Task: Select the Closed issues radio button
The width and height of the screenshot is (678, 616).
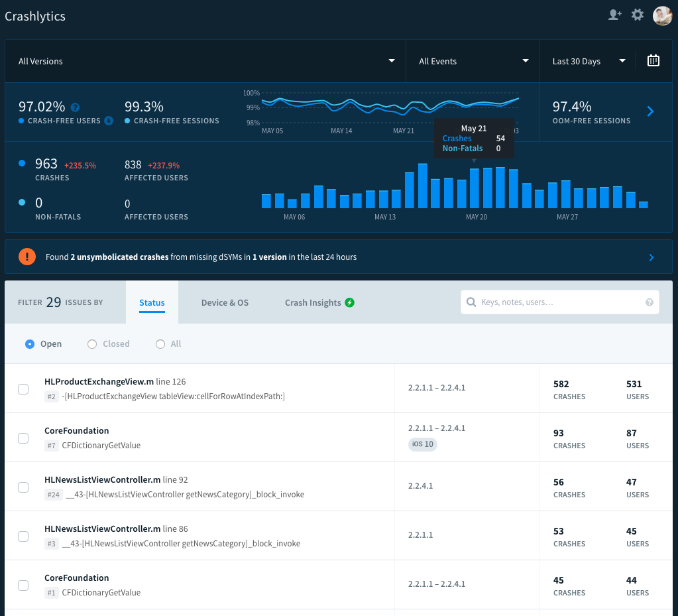Action: (92, 344)
